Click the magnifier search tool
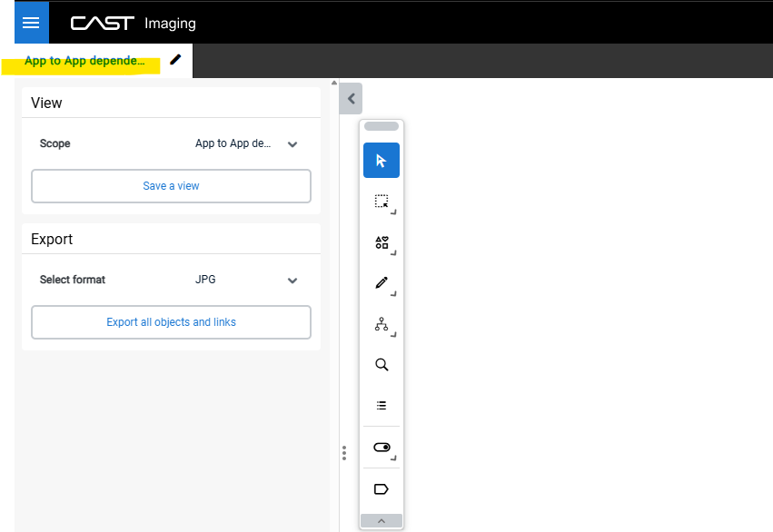The height and width of the screenshot is (532, 773). click(x=382, y=365)
